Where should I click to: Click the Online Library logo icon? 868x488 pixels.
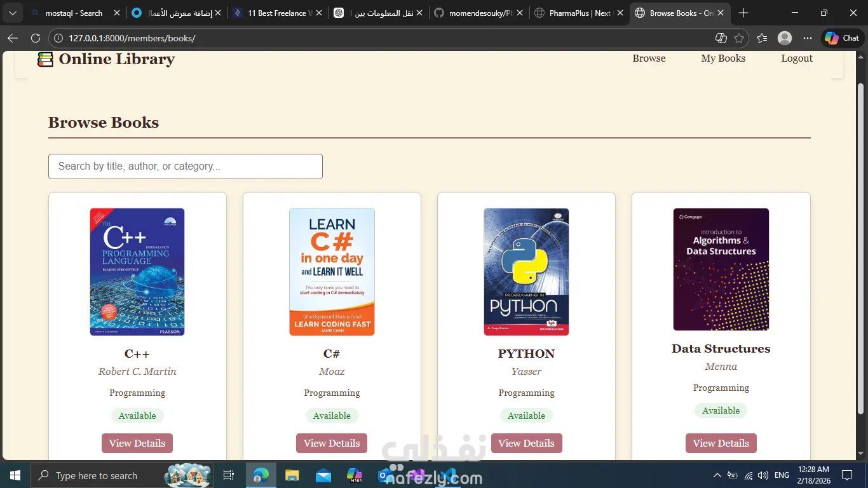pyautogui.click(x=45, y=59)
